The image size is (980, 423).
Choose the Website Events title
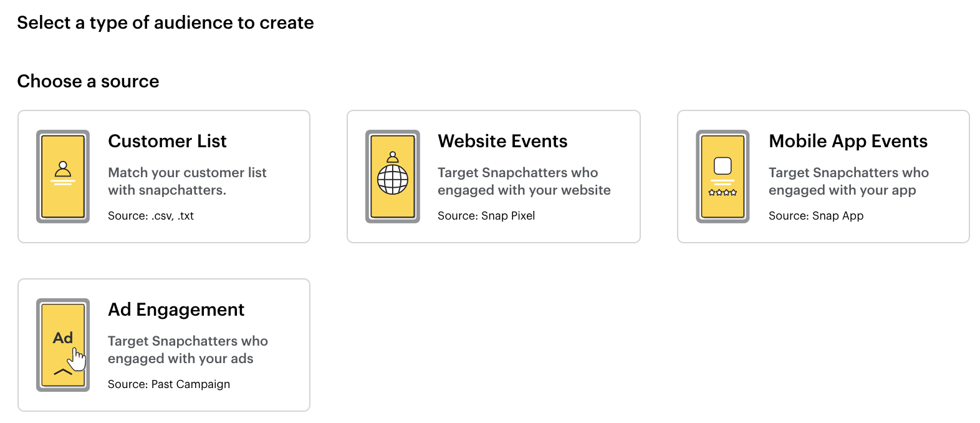pos(502,141)
